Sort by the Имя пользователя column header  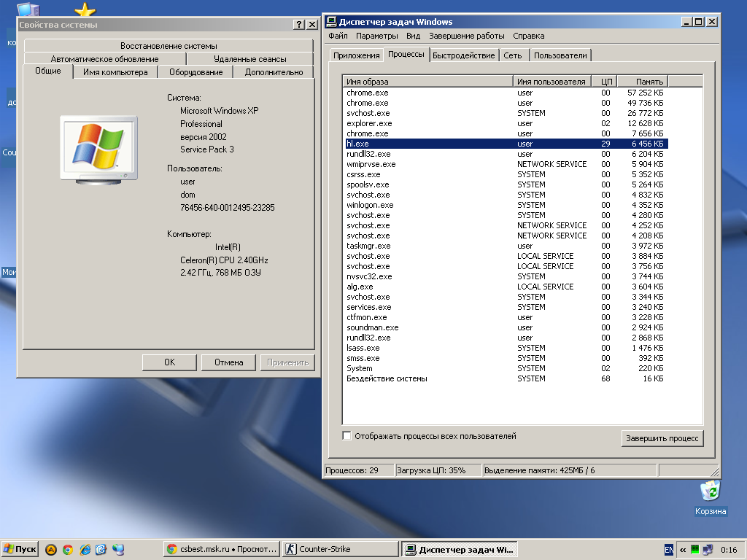tap(552, 82)
